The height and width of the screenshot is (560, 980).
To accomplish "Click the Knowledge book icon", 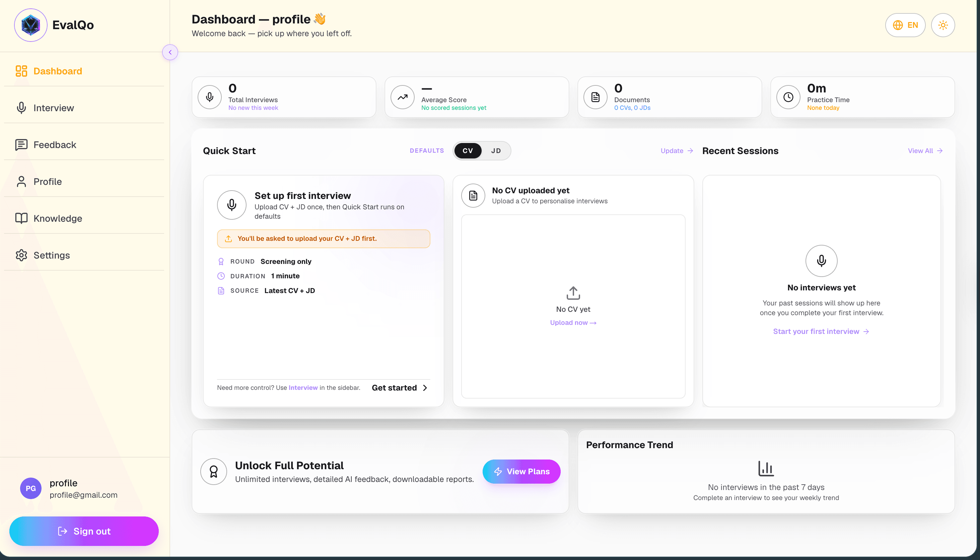I will 21,218.
